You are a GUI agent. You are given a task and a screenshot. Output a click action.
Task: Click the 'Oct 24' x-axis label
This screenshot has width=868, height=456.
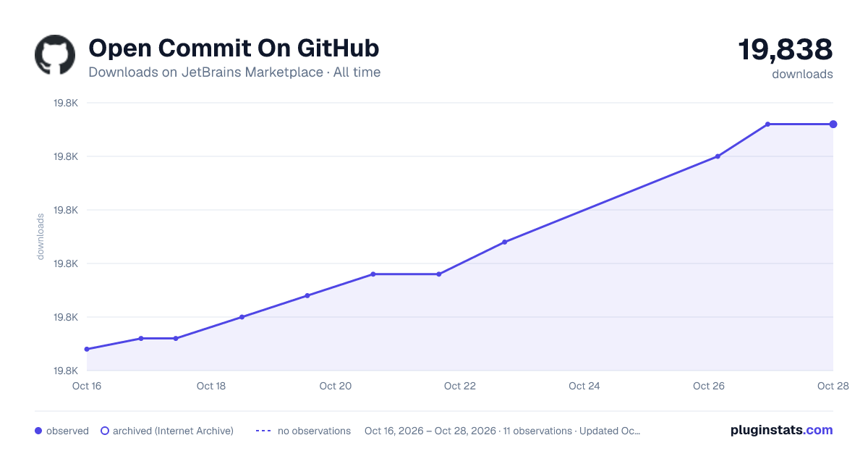coord(584,386)
